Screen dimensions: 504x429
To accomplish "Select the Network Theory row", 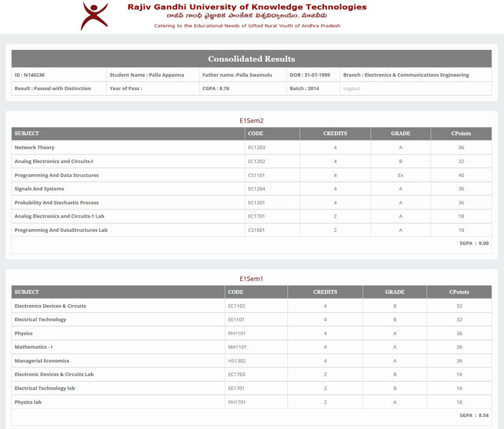I will 252,148.
